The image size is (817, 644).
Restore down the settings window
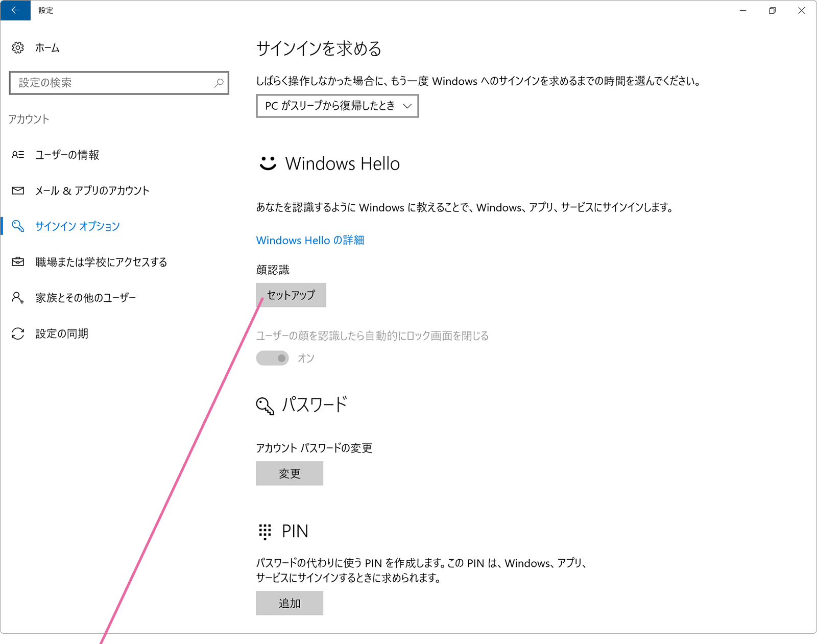[772, 10]
